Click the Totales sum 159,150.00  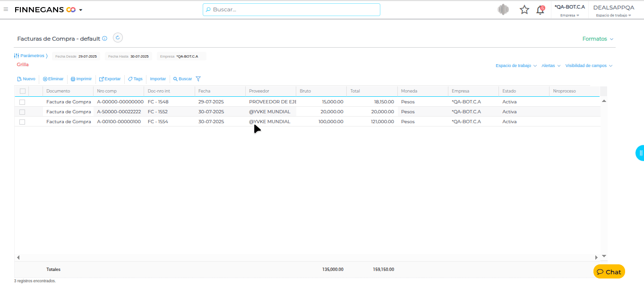(383, 270)
